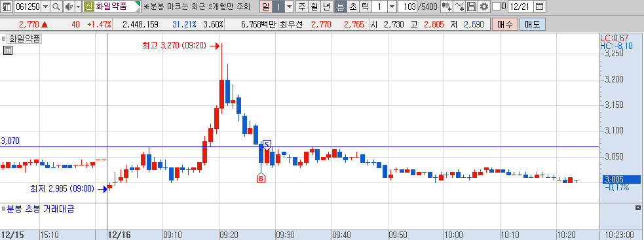Click the 최우선 best quote label
Screen dimensions: 644x240
click(291, 25)
